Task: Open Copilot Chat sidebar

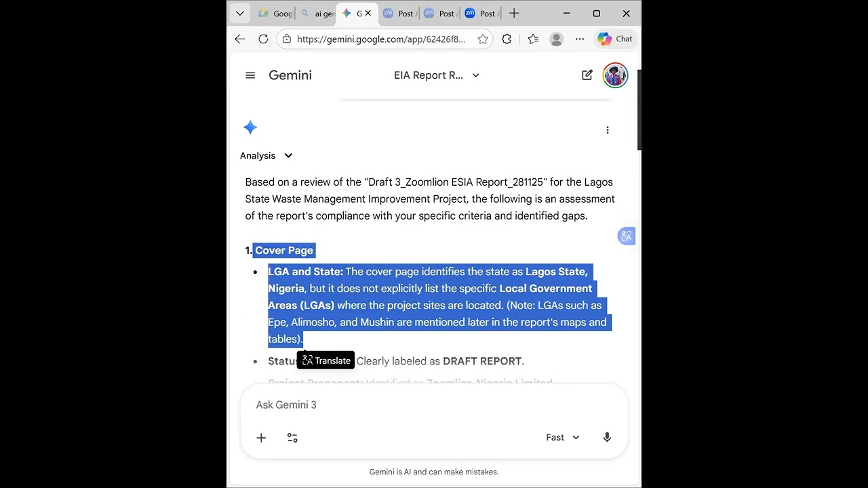Action: 615,39
